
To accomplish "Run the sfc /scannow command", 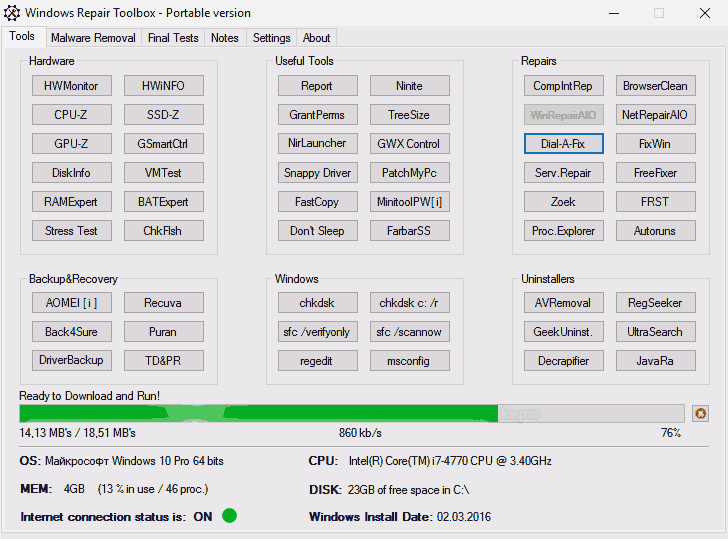I will pyautogui.click(x=409, y=332).
